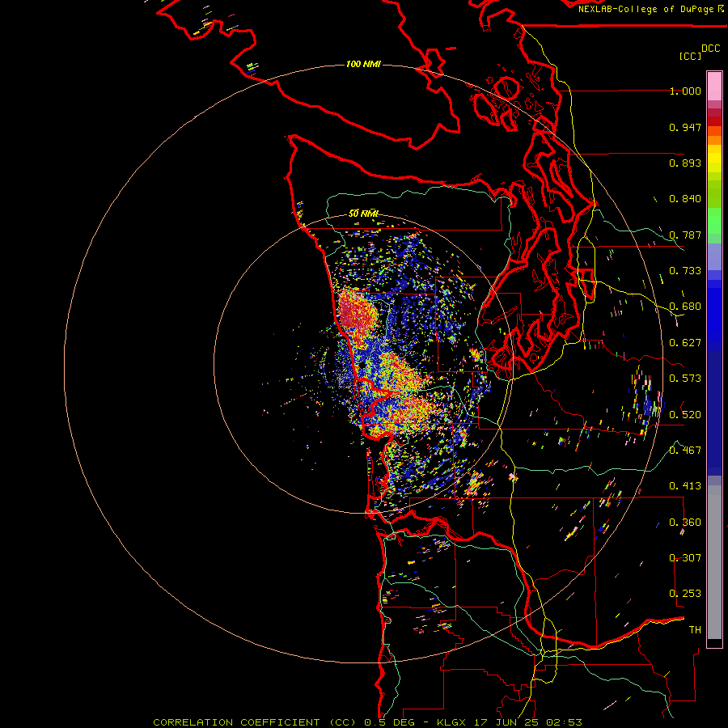Click the TH threshold label
The image size is (728, 728).
click(695, 629)
